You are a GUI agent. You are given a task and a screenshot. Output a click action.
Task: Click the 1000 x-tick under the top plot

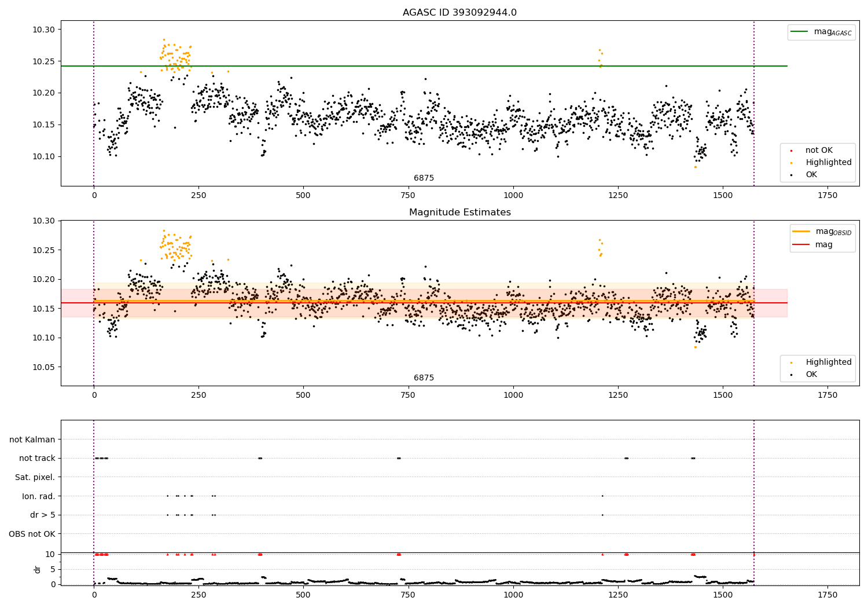tap(513, 196)
